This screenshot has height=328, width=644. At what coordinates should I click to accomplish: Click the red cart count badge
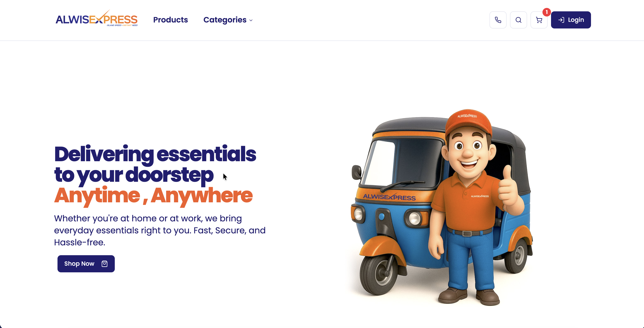547,12
